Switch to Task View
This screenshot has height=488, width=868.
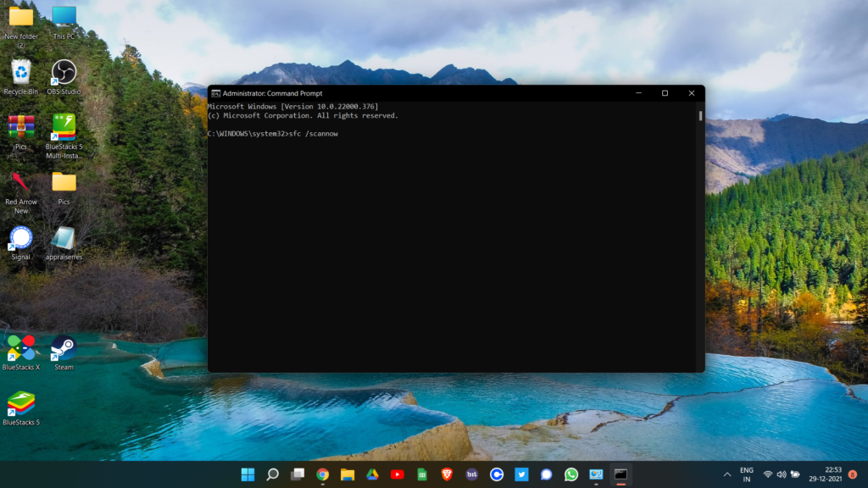tap(297, 475)
